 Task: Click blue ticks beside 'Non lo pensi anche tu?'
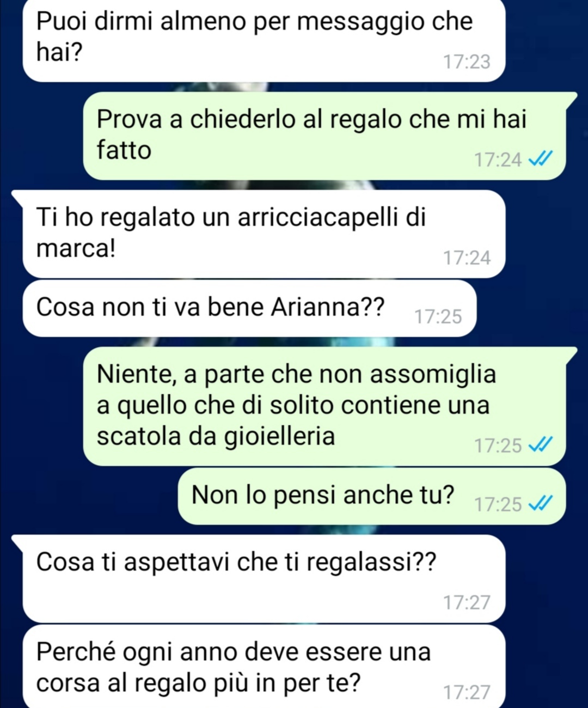(x=541, y=504)
